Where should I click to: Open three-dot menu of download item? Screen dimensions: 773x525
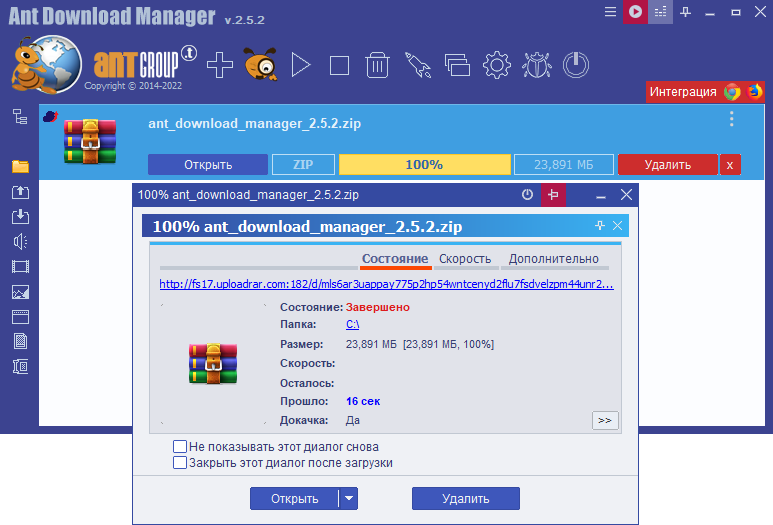pos(732,119)
